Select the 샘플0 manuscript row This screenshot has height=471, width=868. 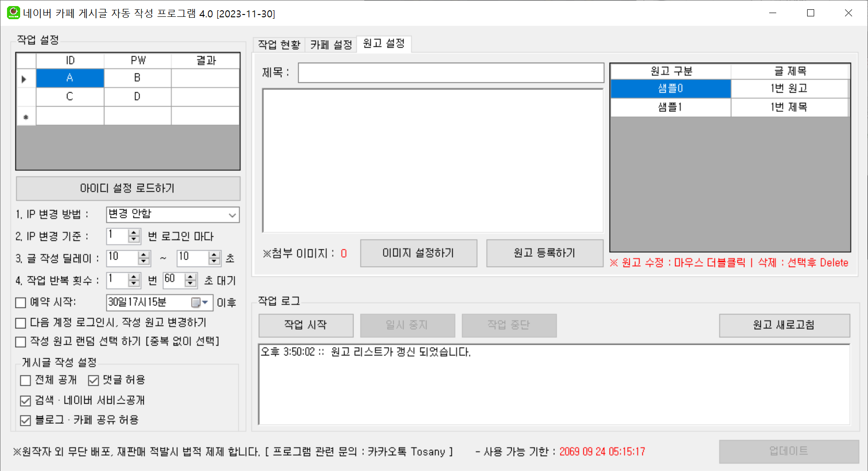pos(670,88)
